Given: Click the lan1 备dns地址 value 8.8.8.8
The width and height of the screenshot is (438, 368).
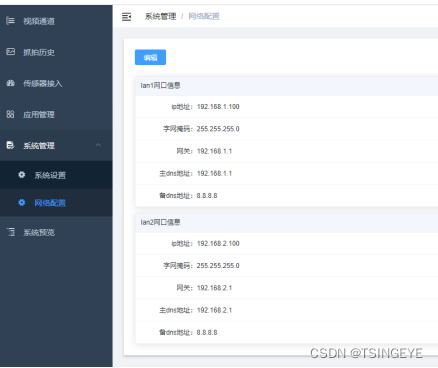Looking at the screenshot, I should click(207, 196).
